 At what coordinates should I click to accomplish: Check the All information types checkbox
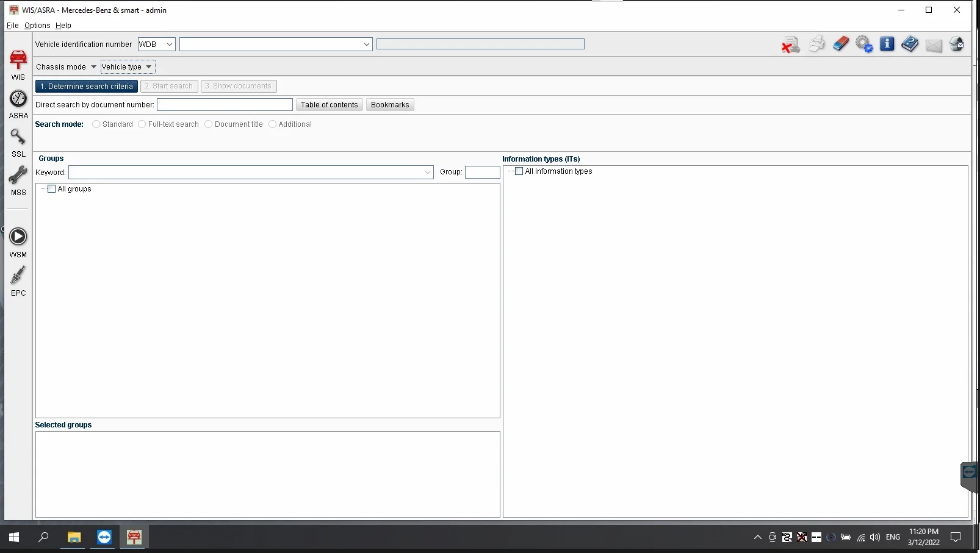pos(519,171)
